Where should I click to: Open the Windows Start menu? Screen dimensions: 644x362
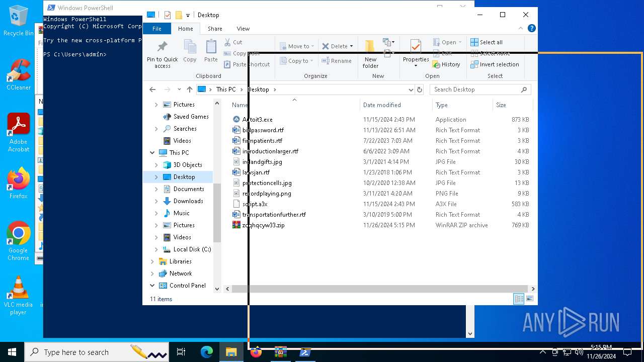12,352
